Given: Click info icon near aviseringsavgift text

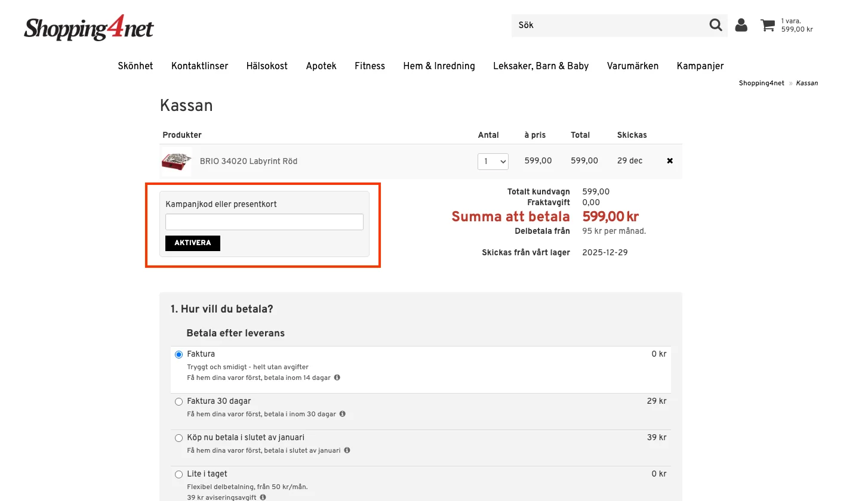Looking at the screenshot, I should [262, 497].
